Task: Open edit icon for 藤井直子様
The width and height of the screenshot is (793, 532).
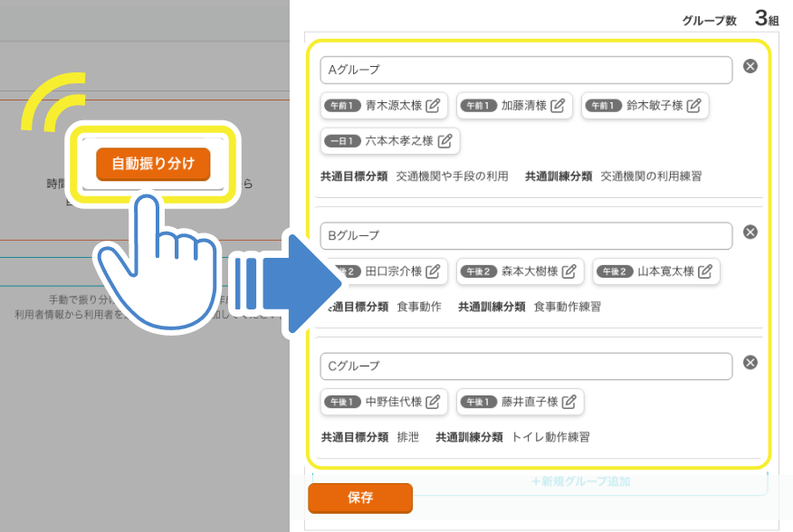Action: (x=569, y=402)
